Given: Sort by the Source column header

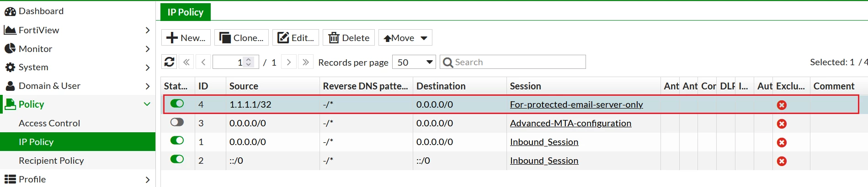Looking at the screenshot, I should click(273, 86).
